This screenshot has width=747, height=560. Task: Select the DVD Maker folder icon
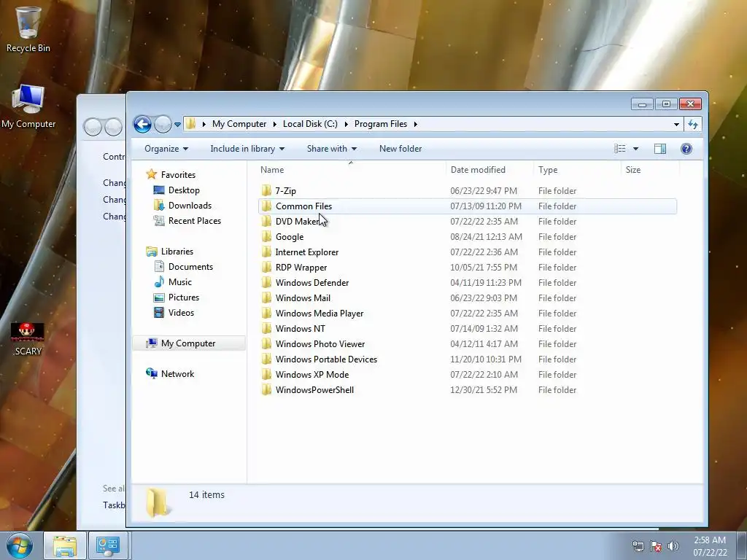click(x=266, y=222)
